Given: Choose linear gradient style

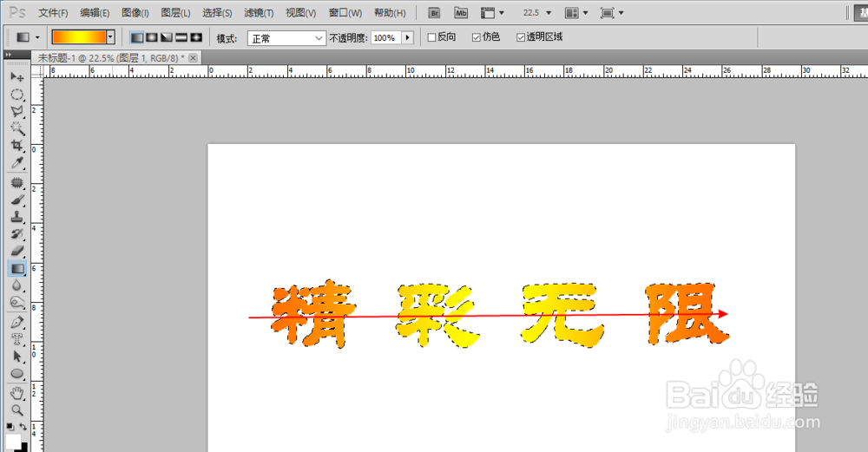Looking at the screenshot, I should click(136, 37).
